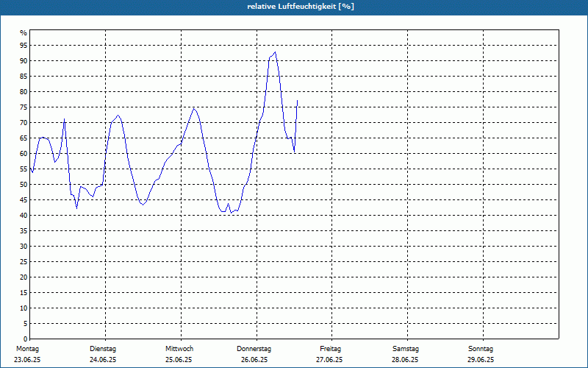588x368 pixels.
Task: Click the '%' unit label on y-axis
Action: point(24,33)
